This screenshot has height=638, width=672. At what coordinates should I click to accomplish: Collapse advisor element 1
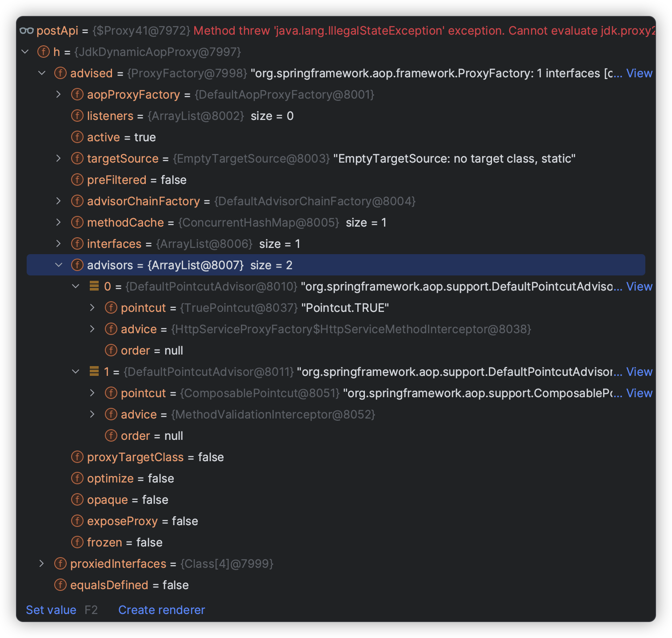(76, 372)
